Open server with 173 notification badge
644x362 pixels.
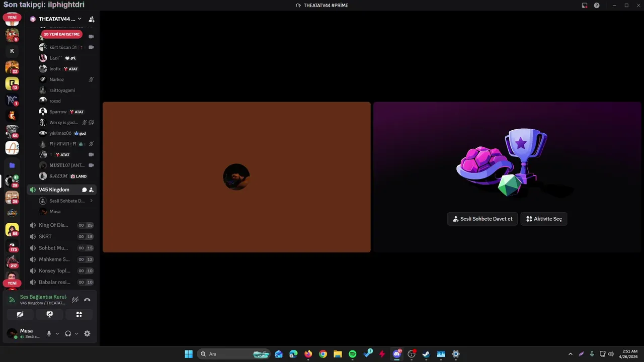(12, 246)
